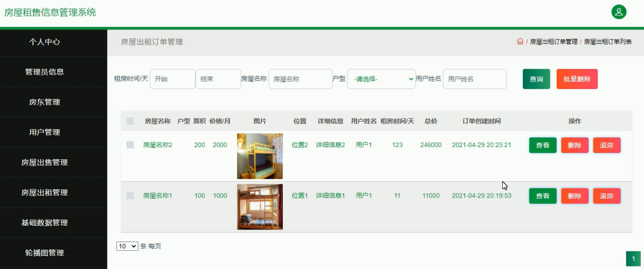Click the 房屋名称1 cell
This screenshot has width=644, height=269.
point(158,196)
